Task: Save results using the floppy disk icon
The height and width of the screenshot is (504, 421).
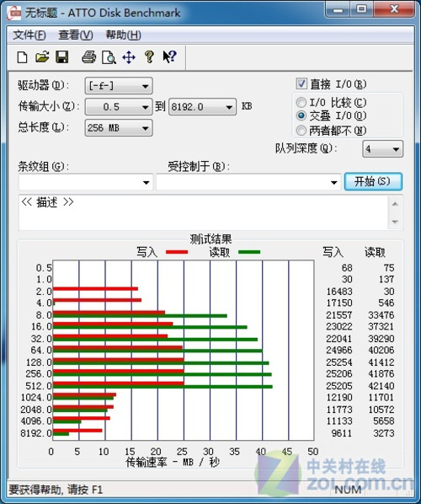Action: pos(62,57)
